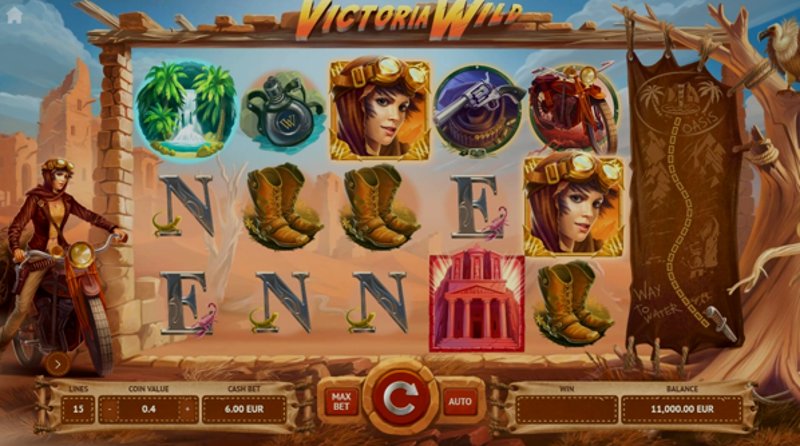800x446 pixels.
Task: Select the red motorcycle symbol on the reels
Action: point(573,108)
